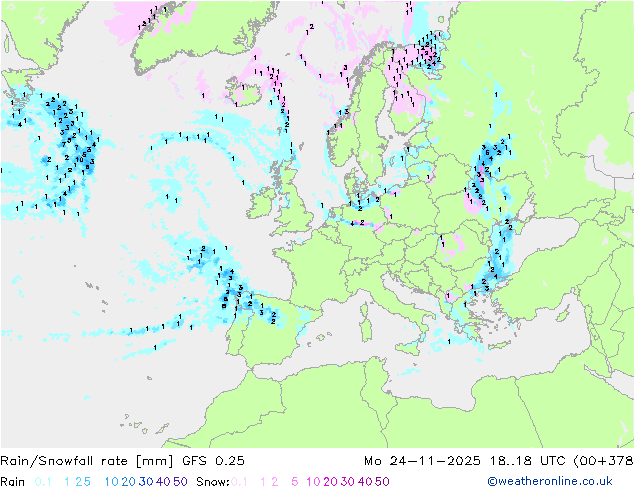This screenshot has height=490, width=634.
Task: Select the snow legend value 10
Action: point(313,482)
